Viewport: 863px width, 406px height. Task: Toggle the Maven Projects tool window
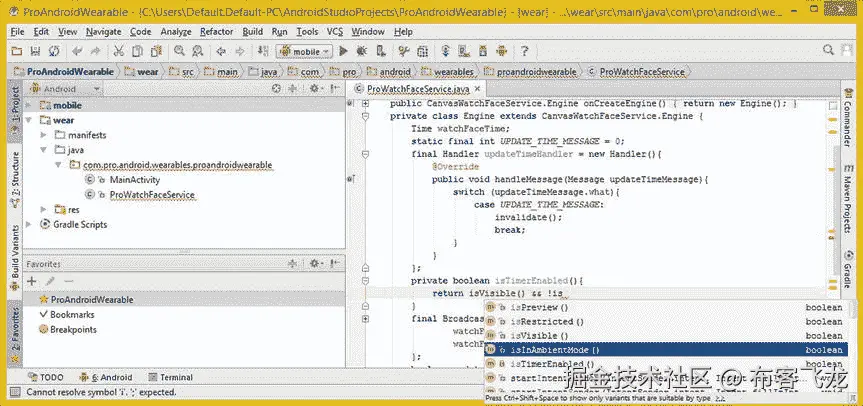[x=846, y=199]
